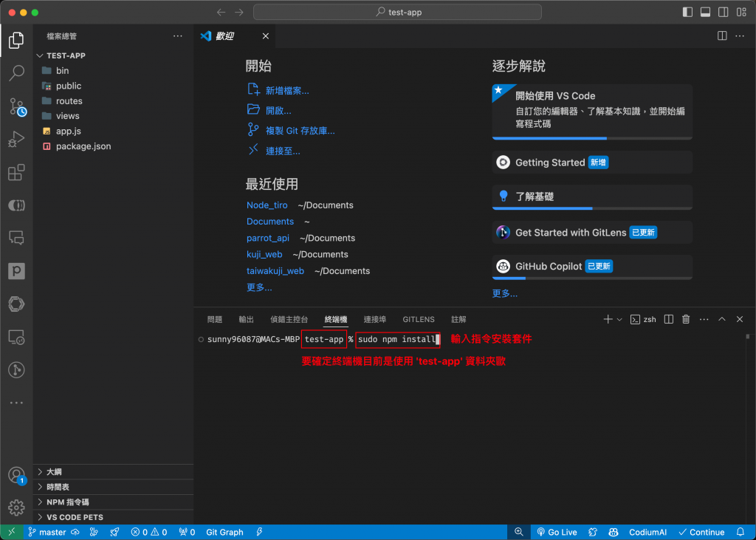Screen dimensions: 756x540
Task: Open the Remote Explorer icon in the activity bar
Action: [16, 337]
